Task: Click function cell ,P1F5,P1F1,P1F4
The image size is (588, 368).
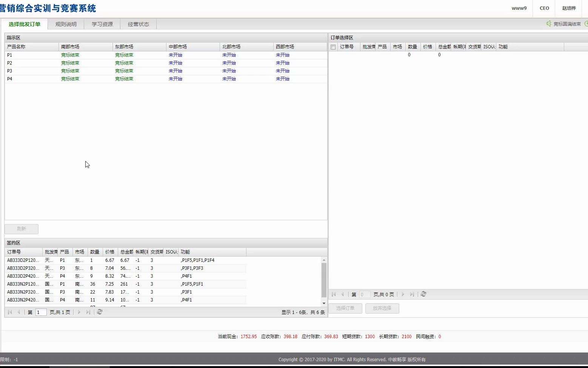Action: 198,260
